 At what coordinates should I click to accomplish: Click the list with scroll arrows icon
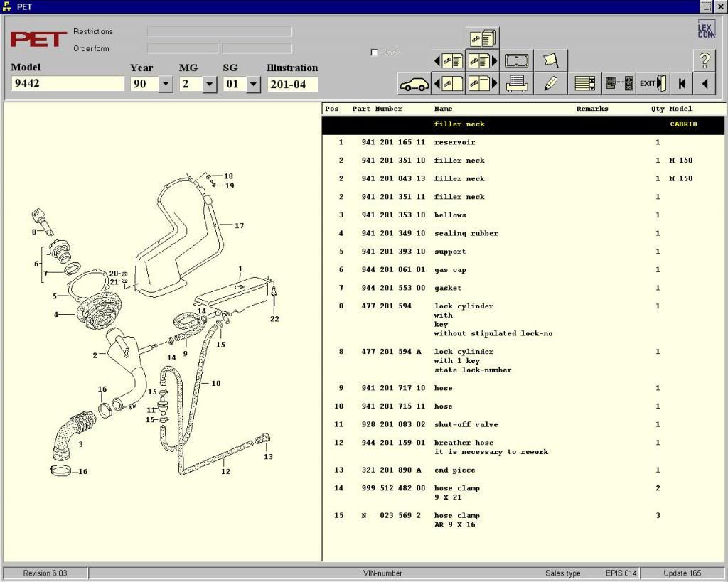click(x=584, y=84)
